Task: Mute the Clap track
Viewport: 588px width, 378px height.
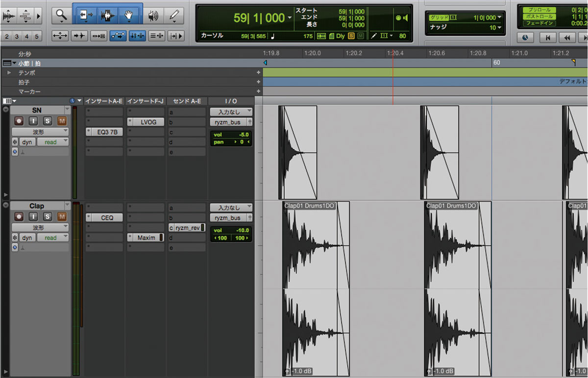Action: tap(62, 216)
